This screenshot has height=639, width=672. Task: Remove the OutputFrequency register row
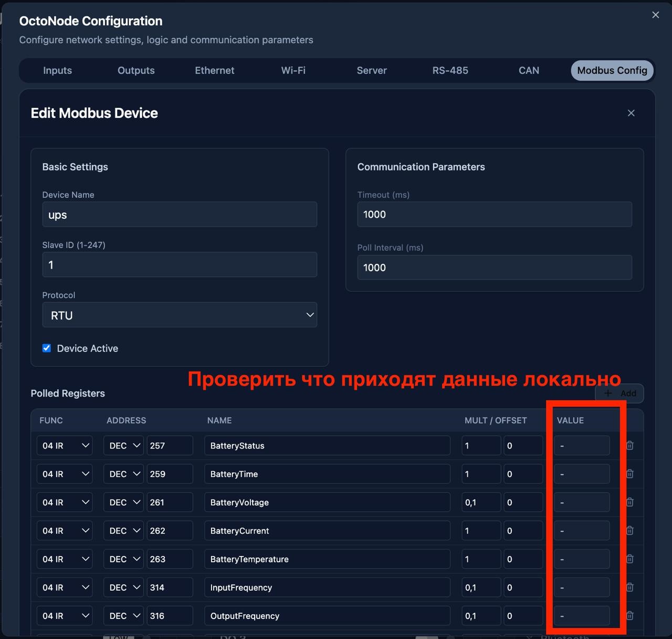(x=630, y=615)
